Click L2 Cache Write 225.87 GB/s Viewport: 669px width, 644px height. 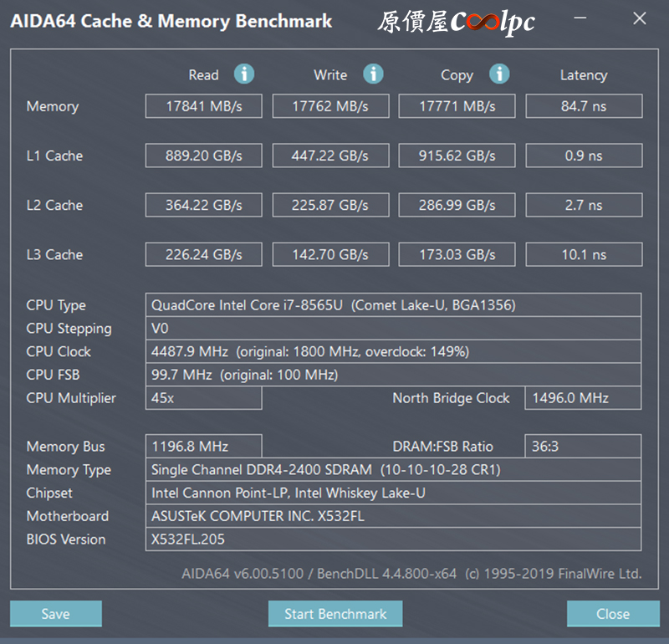(x=330, y=205)
